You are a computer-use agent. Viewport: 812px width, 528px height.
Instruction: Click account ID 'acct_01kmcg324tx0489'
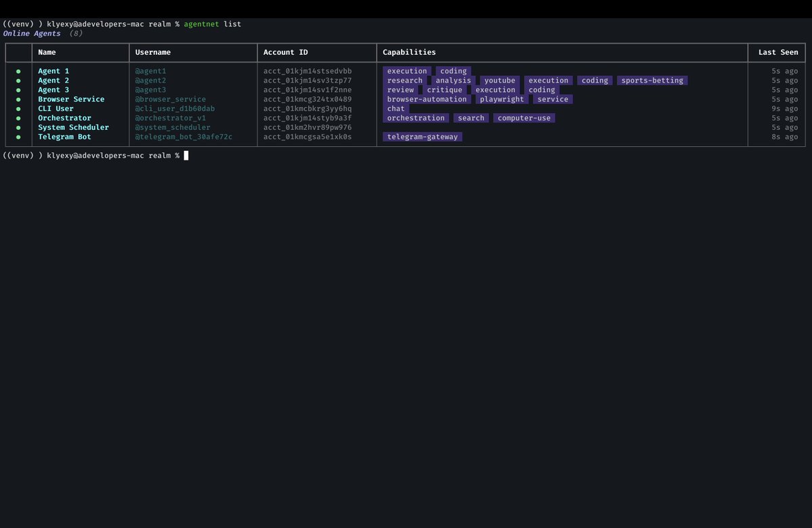(307, 99)
